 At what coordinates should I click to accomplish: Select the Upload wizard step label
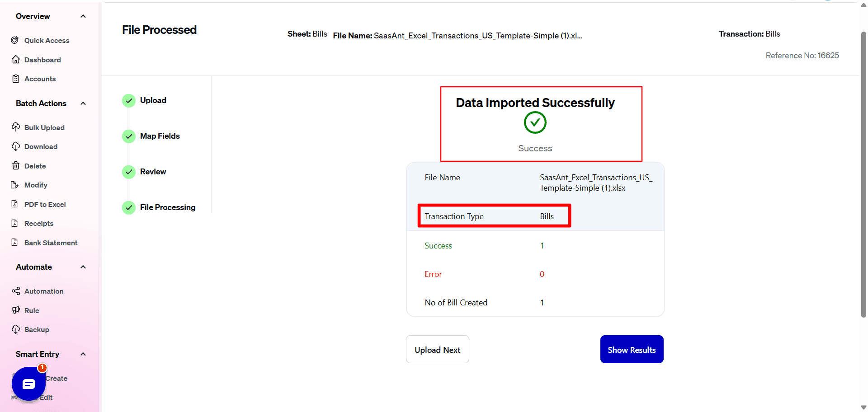(153, 100)
